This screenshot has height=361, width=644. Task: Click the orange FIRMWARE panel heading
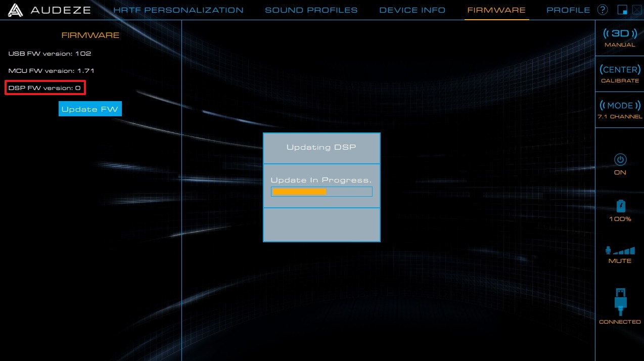coord(90,35)
